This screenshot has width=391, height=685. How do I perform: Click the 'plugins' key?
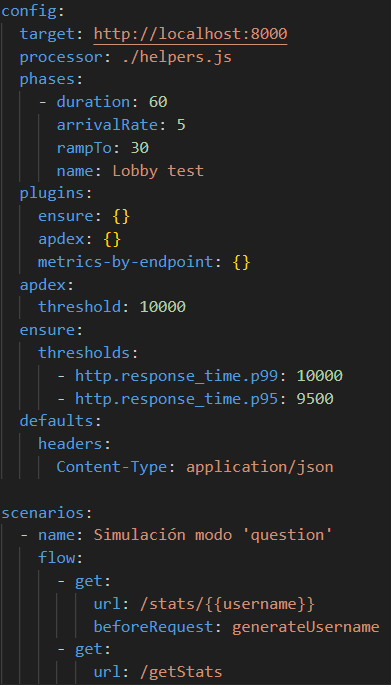point(52,194)
